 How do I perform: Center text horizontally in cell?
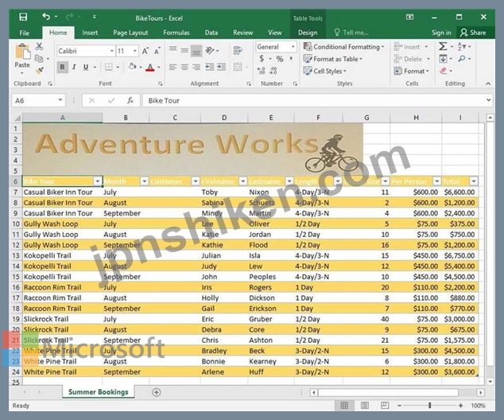click(x=184, y=67)
